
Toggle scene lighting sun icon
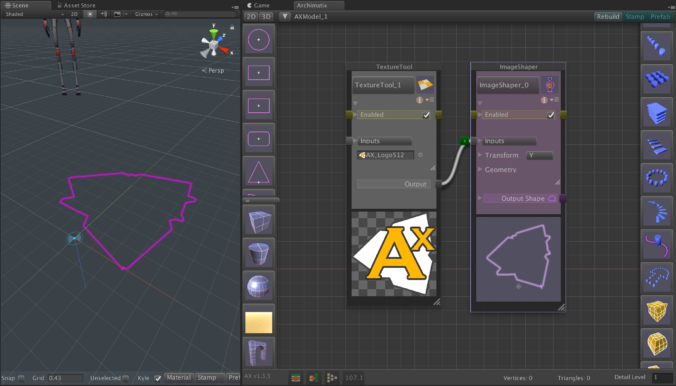[90, 14]
